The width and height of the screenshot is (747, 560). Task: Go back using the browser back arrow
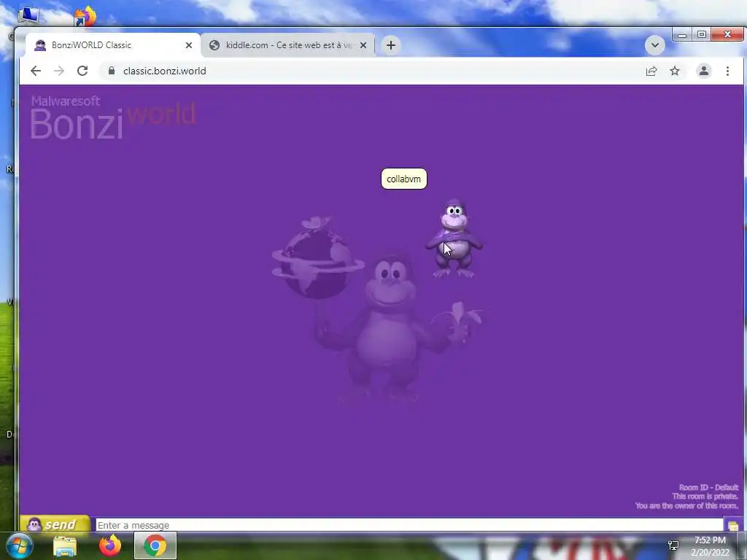coord(36,71)
